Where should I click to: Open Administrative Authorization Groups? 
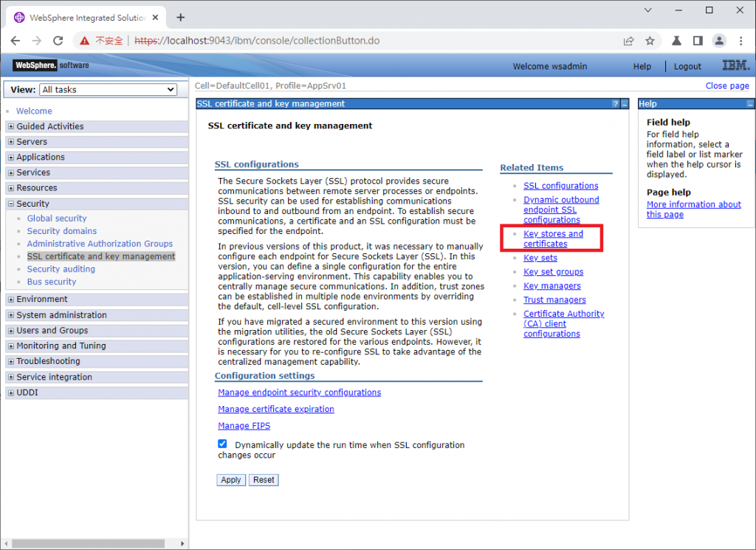pyautogui.click(x=100, y=244)
